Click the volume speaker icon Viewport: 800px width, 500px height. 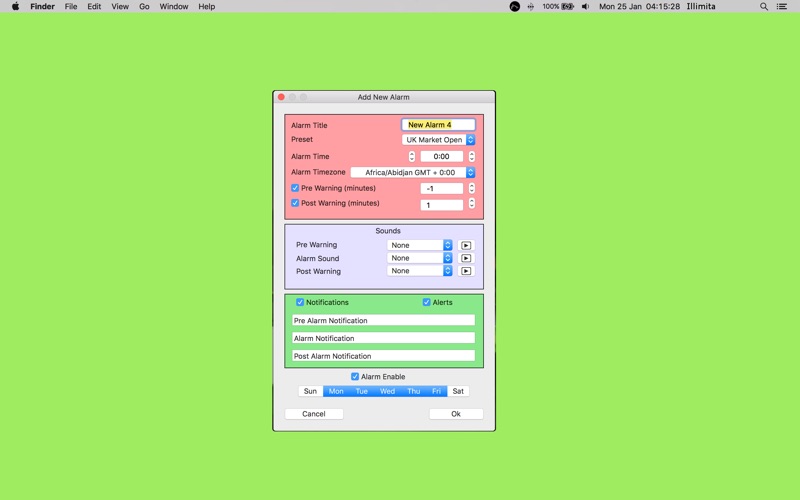click(586, 6)
